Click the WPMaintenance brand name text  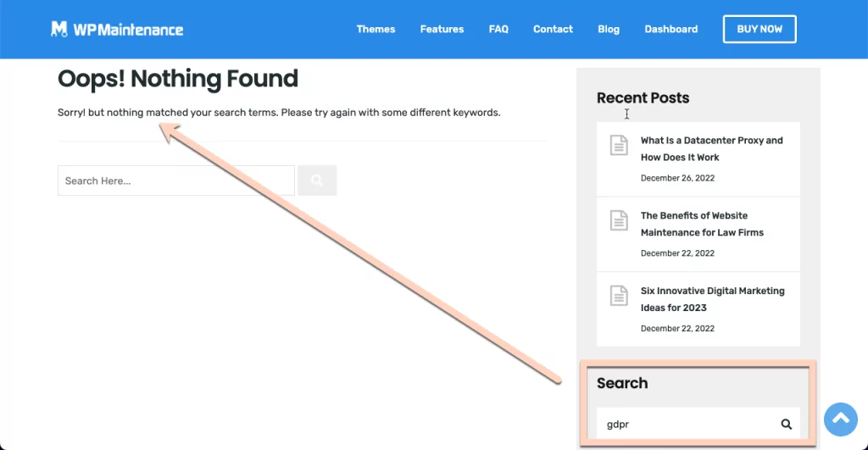click(x=128, y=30)
